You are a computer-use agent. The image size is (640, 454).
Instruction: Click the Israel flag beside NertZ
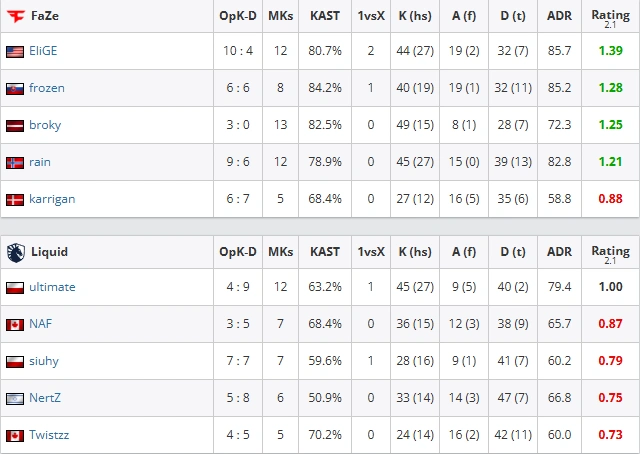pyautogui.click(x=15, y=398)
